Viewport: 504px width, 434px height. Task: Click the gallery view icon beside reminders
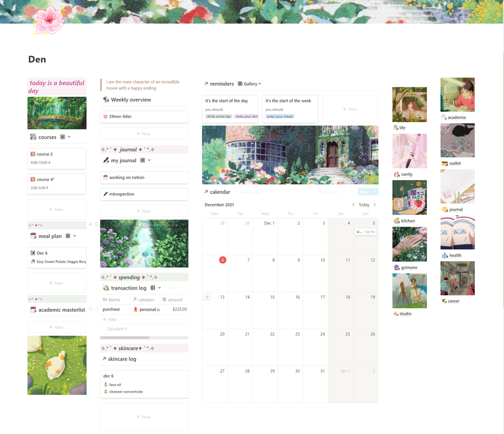tap(239, 84)
